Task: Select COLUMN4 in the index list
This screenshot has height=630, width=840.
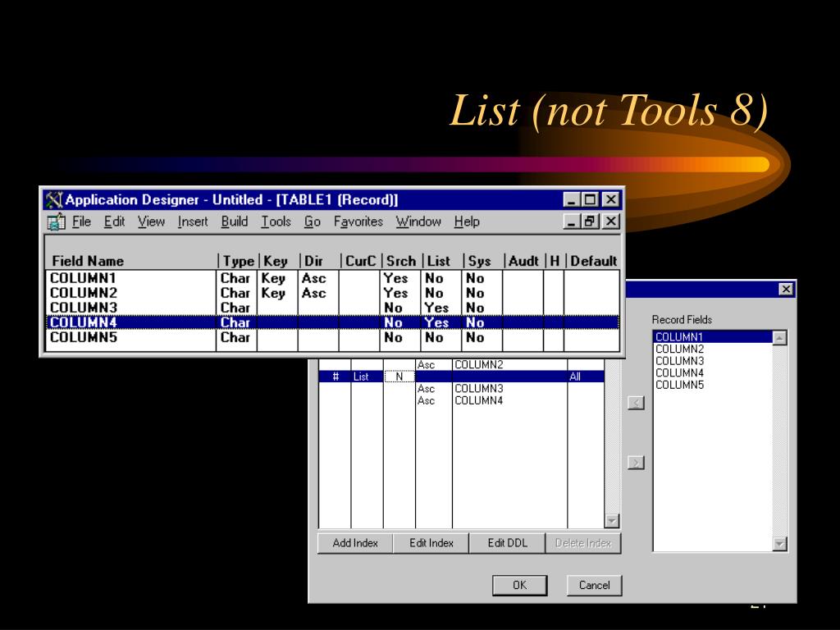Action: tap(479, 400)
